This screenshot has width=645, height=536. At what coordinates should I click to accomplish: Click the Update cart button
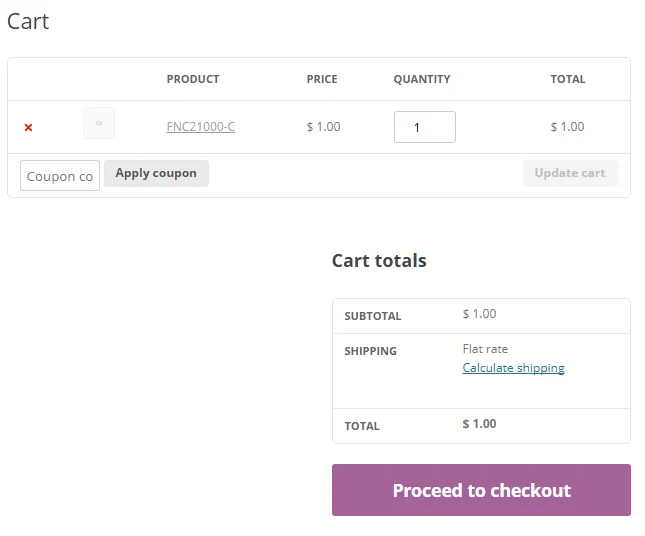point(570,173)
